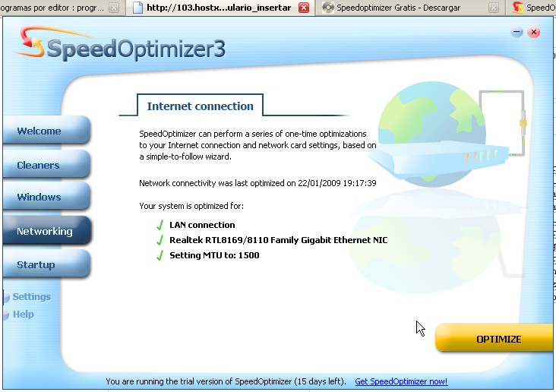Close the SpeedOptimizer window
Image resolution: width=556 pixels, height=392 pixels.
[534, 32]
